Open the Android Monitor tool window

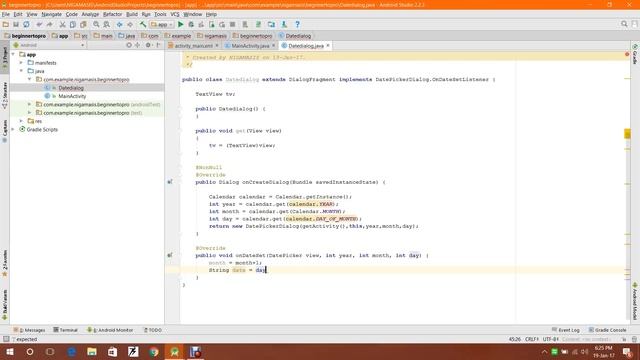(x=110, y=330)
